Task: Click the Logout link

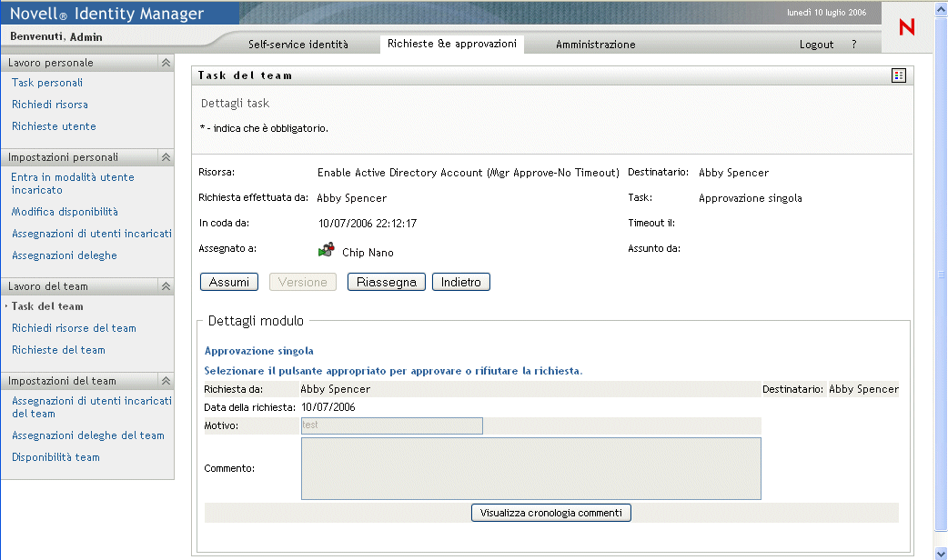Action: click(x=816, y=45)
